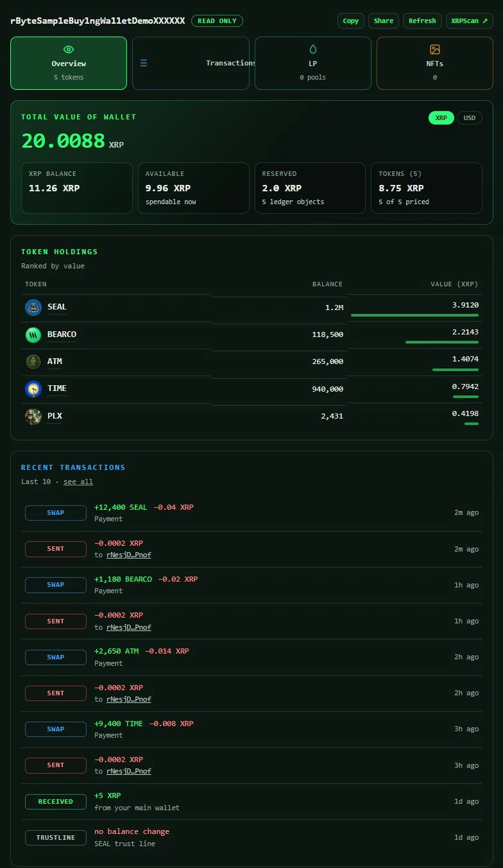Click rNesjD…Pnof address in 2h ago row
This screenshot has width=503, height=868.
pyautogui.click(x=129, y=699)
